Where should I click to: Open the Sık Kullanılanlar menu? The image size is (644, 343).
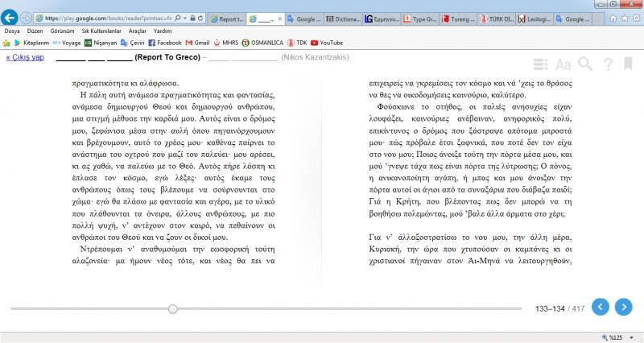point(101,31)
